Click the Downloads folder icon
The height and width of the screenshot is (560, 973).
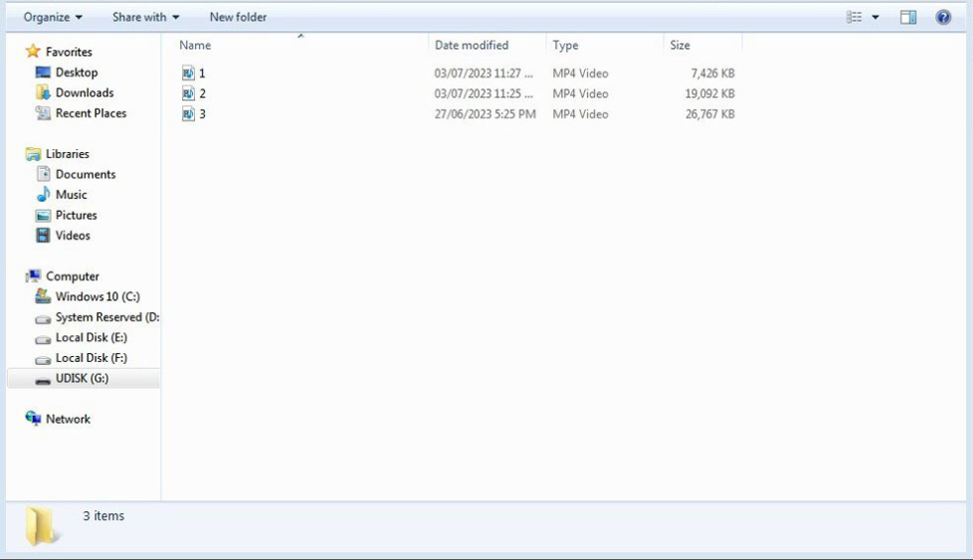point(43,93)
